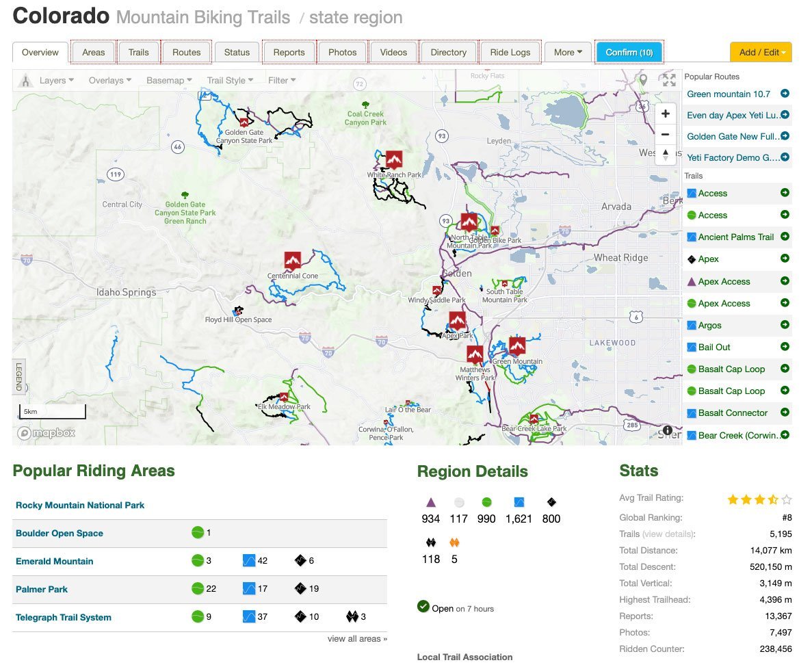Open the Add / Edit dropdown button
The image size is (812, 667).
761,52
